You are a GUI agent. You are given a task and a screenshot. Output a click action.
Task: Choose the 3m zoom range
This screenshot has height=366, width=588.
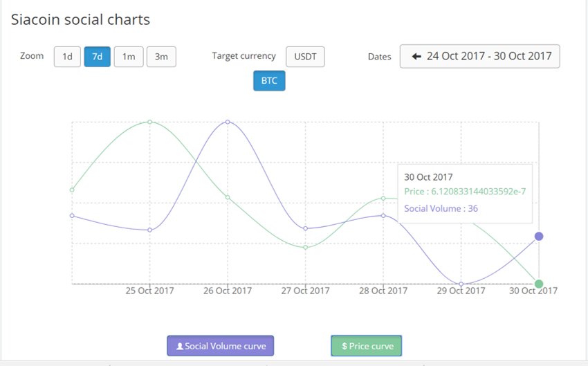tap(161, 57)
